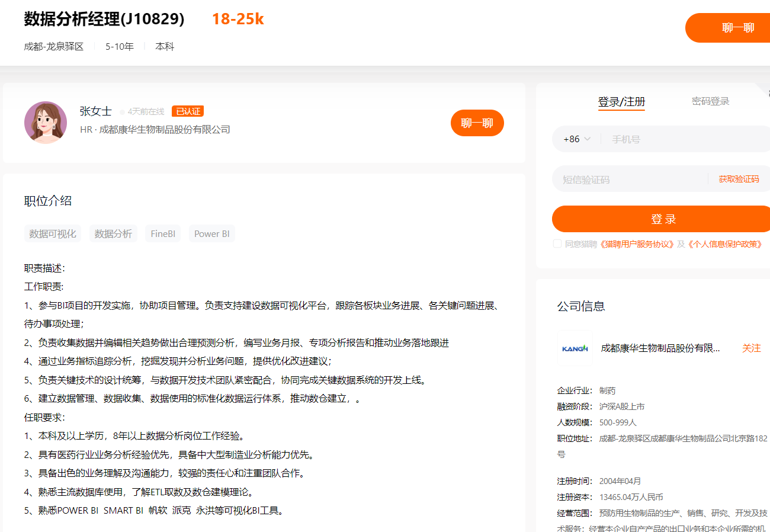
Task: Click the registration date 2004年04月
Action: coord(620,481)
